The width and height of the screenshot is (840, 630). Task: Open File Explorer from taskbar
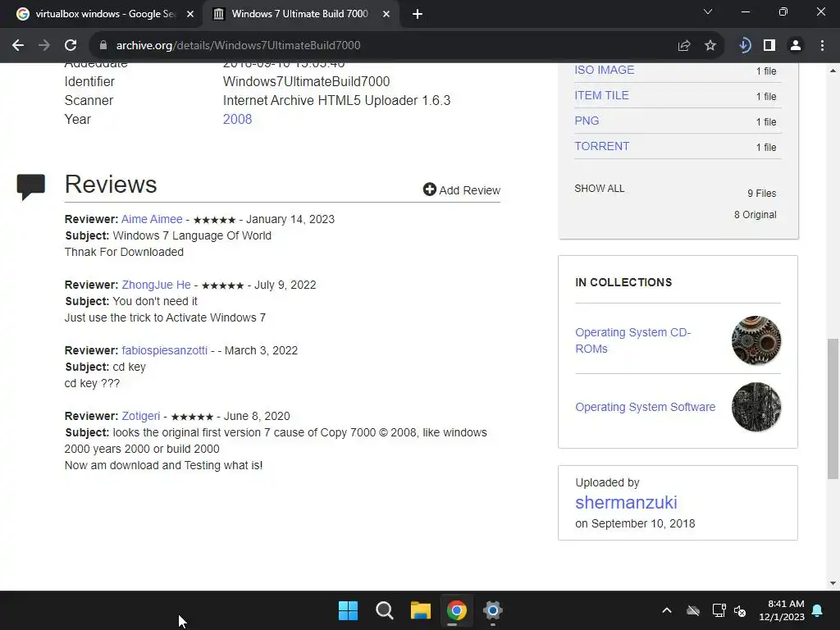pyautogui.click(x=421, y=610)
